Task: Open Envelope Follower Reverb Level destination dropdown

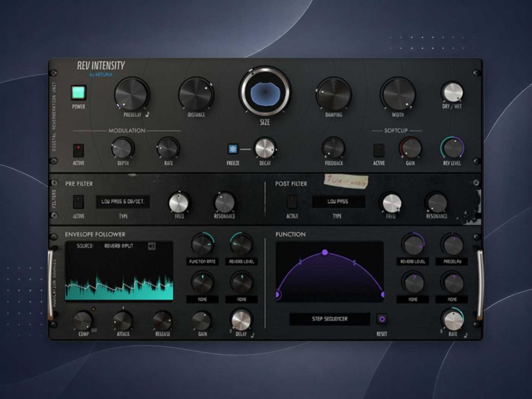Action: point(242,262)
